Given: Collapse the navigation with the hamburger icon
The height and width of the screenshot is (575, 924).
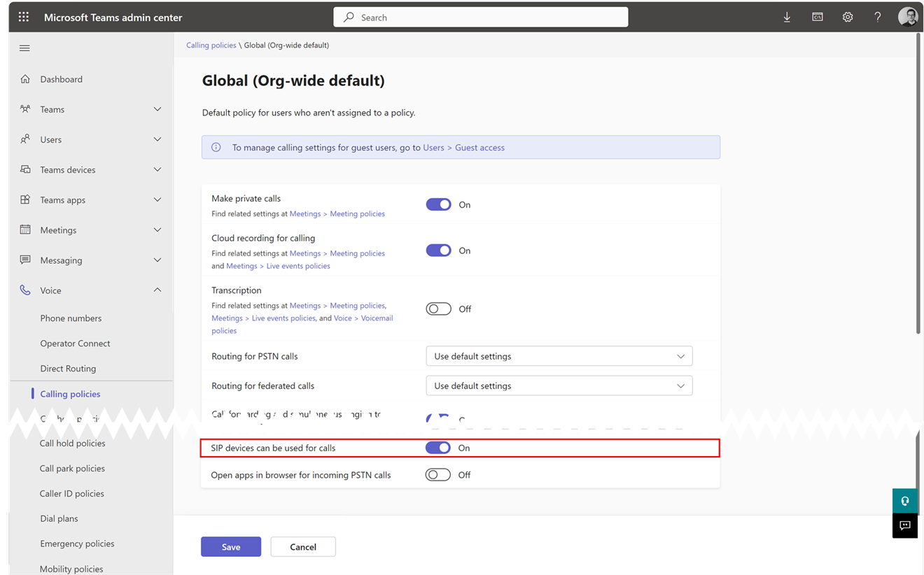Looking at the screenshot, I should point(24,48).
